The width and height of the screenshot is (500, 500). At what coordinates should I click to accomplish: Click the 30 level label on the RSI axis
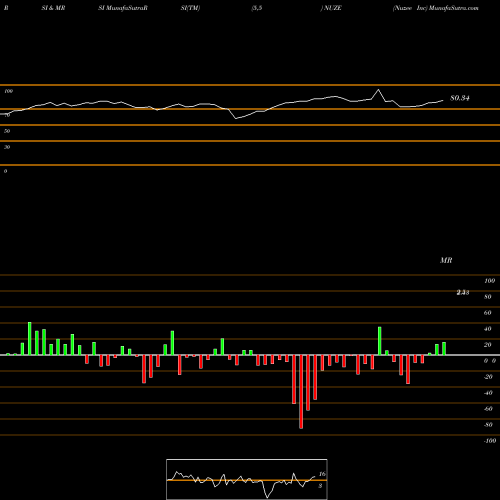pyautogui.click(x=7, y=147)
